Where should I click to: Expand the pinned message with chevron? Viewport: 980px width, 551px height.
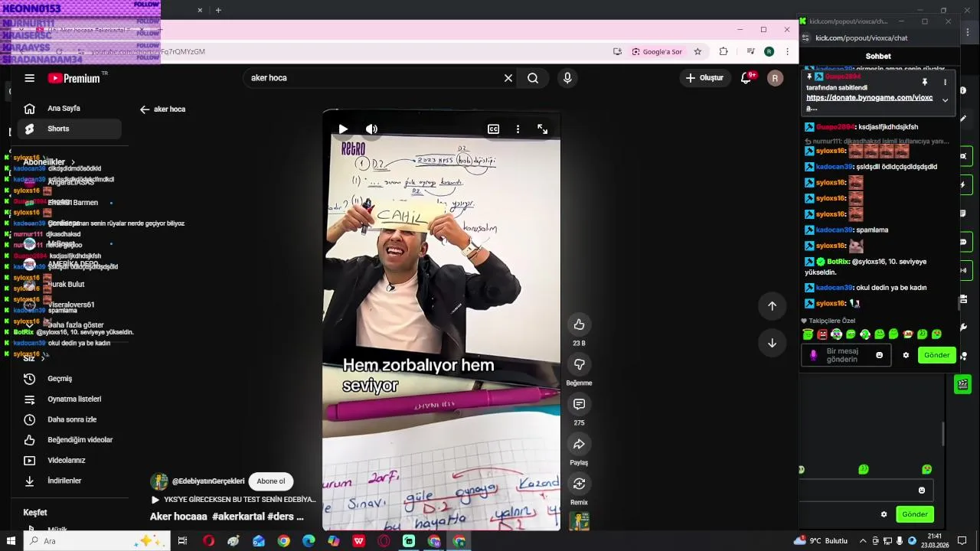click(x=945, y=100)
